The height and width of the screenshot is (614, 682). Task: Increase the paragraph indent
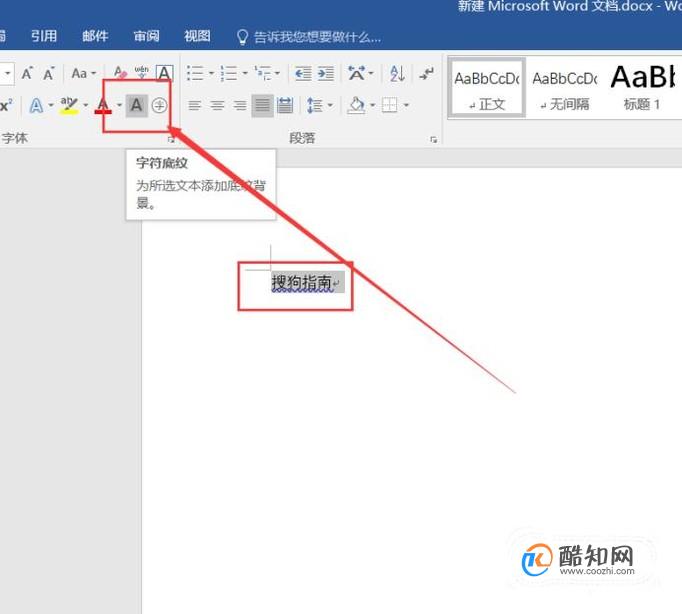[x=326, y=73]
